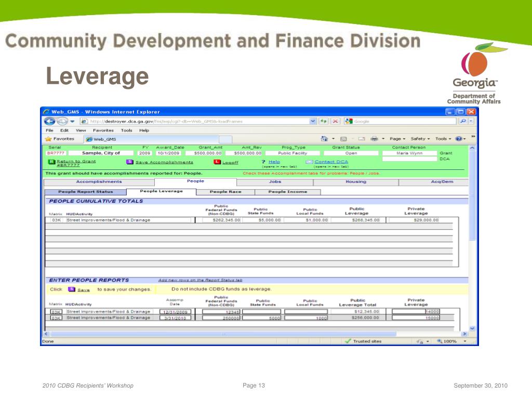Open the Page dropdown menu
The width and height of the screenshot is (532, 399).
397,139
